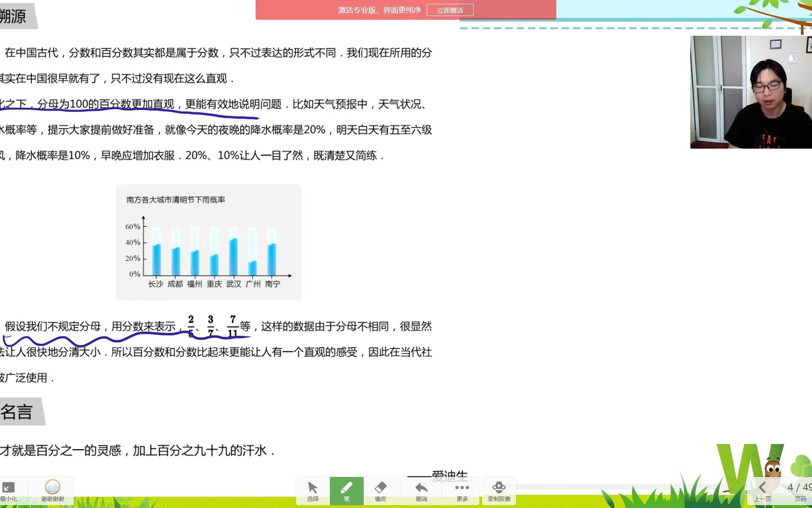This screenshot has height=508, width=812.
Task: Click the 激活专业版 banner link
Action: [x=379, y=9]
